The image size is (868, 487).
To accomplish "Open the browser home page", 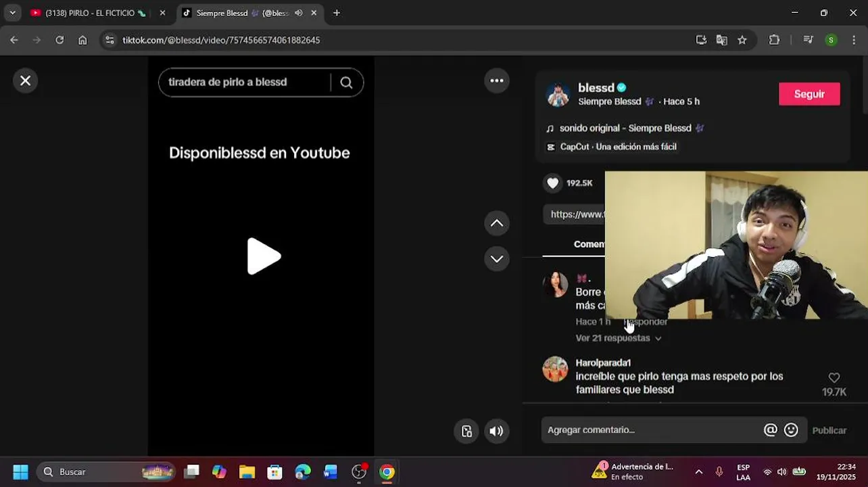I will click(82, 40).
